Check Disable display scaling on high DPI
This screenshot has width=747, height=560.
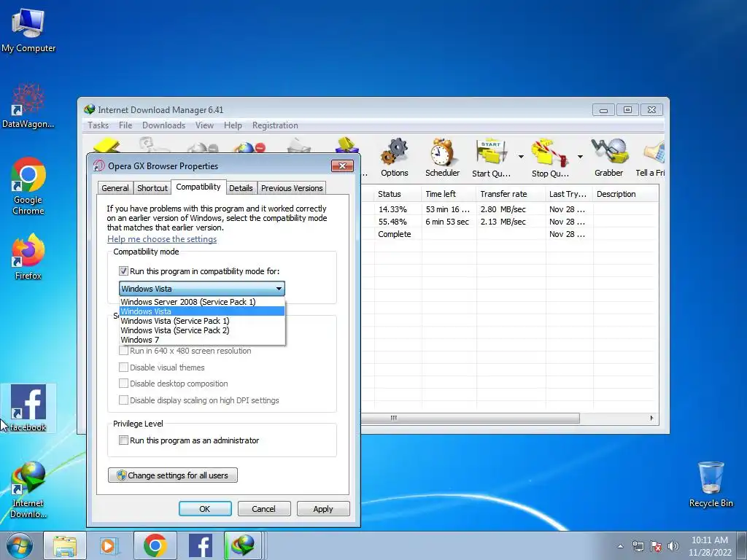pos(123,400)
